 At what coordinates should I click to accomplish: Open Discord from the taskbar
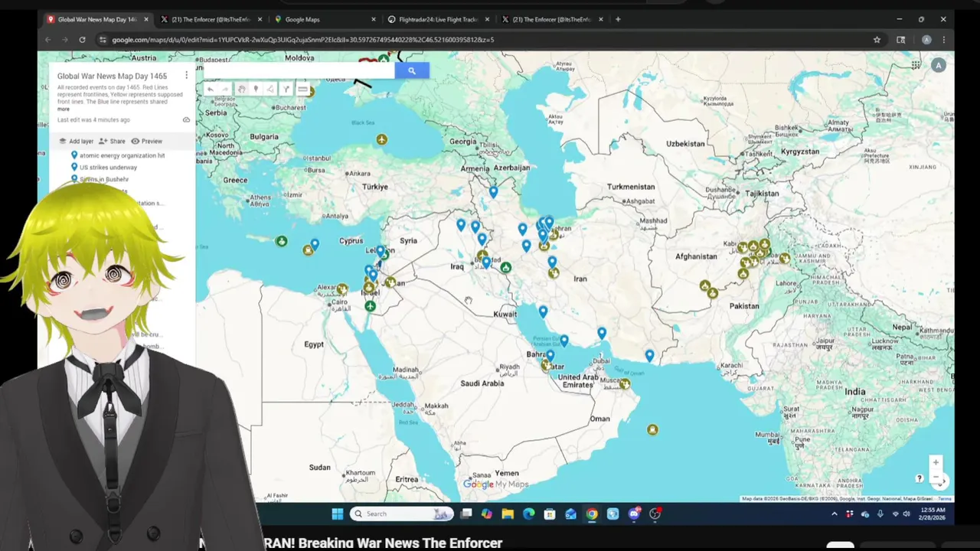pos(634,514)
